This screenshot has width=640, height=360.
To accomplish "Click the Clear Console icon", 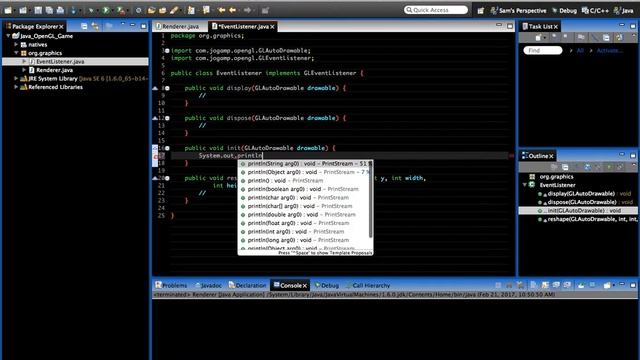I will (533, 285).
